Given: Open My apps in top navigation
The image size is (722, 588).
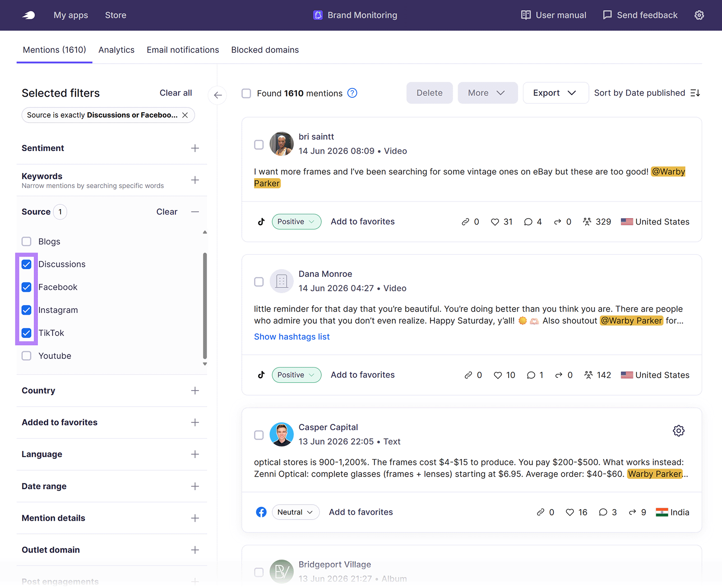Looking at the screenshot, I should click(71, 15).
